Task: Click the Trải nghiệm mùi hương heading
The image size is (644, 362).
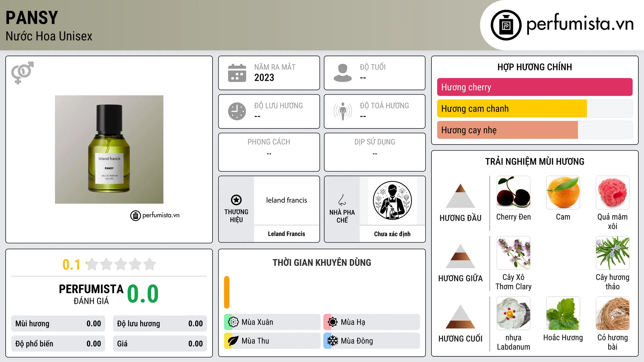Action: pos(535,162)
